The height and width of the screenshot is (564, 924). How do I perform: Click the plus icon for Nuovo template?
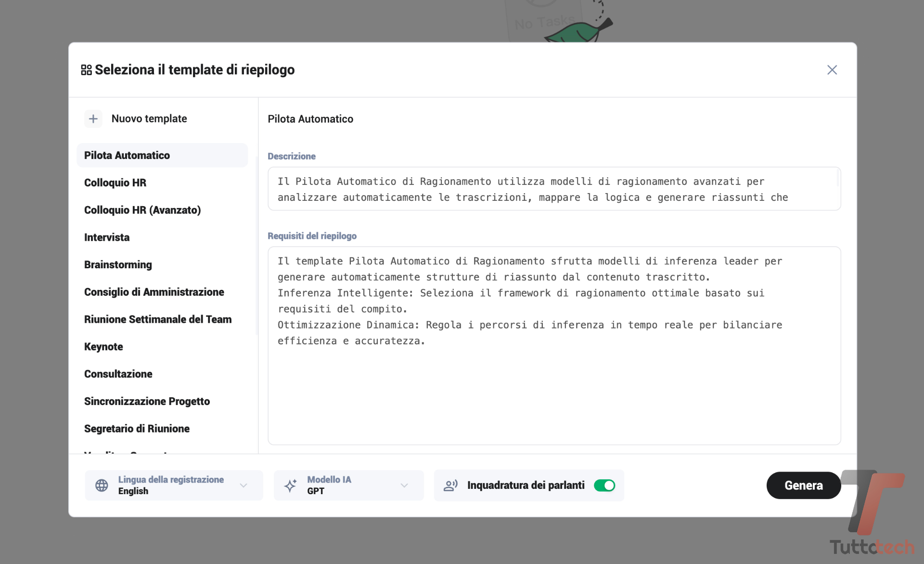[93, 118]
